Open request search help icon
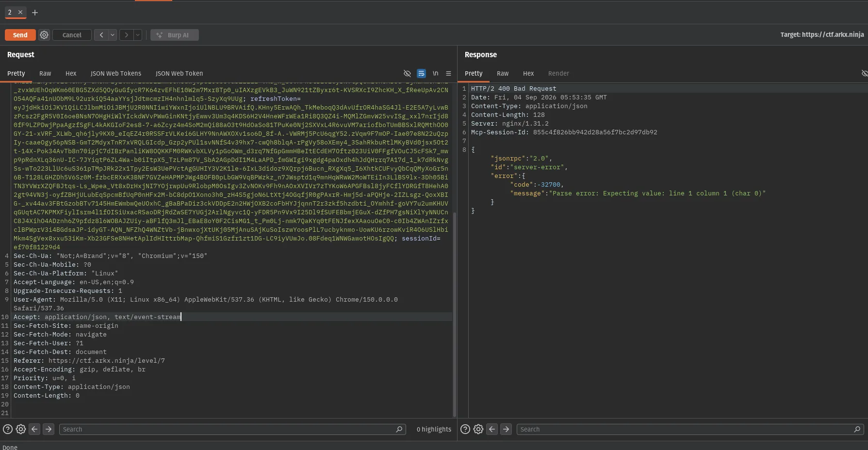 (x=8, y=429)
